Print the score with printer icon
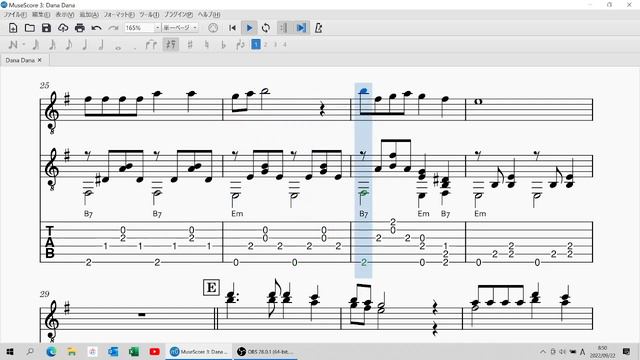640x360 pixels. pyautogui.click(x=80, y=28)
